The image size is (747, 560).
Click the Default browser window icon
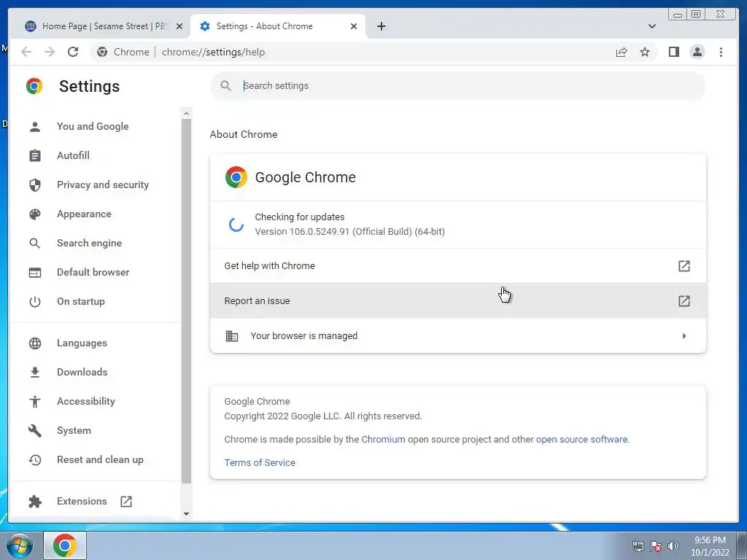tap(35, 273)
